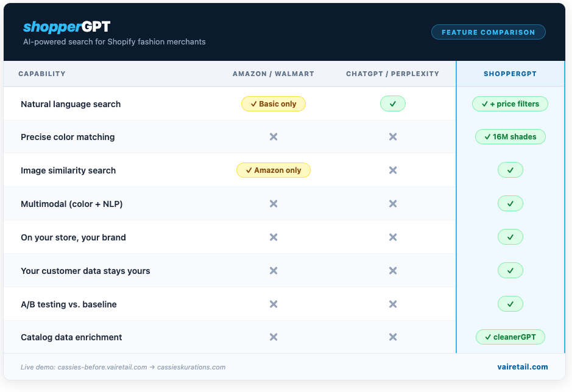Click ShopperGPT checkmark for A/B testing row
Screen dimensions: 572x392
510,304
